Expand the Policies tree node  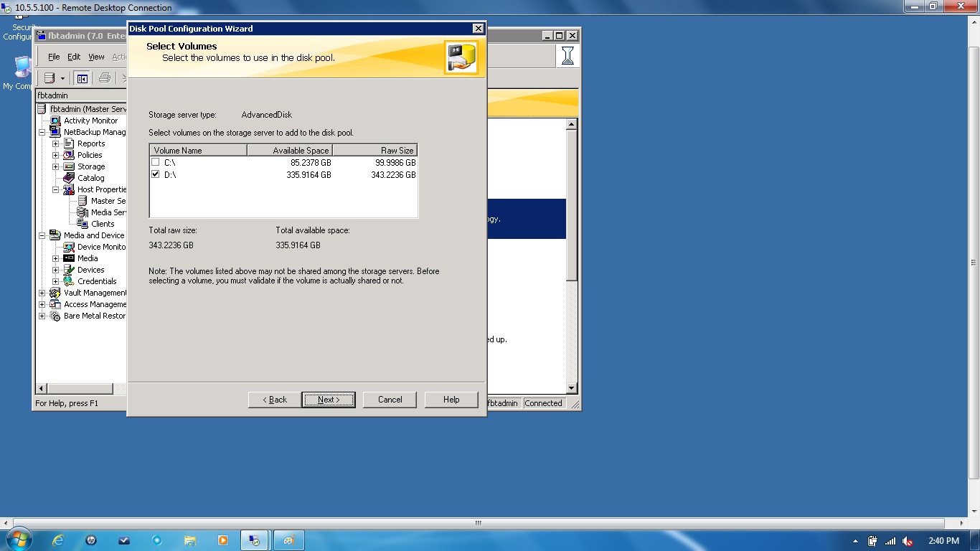(x=55, y=155)
